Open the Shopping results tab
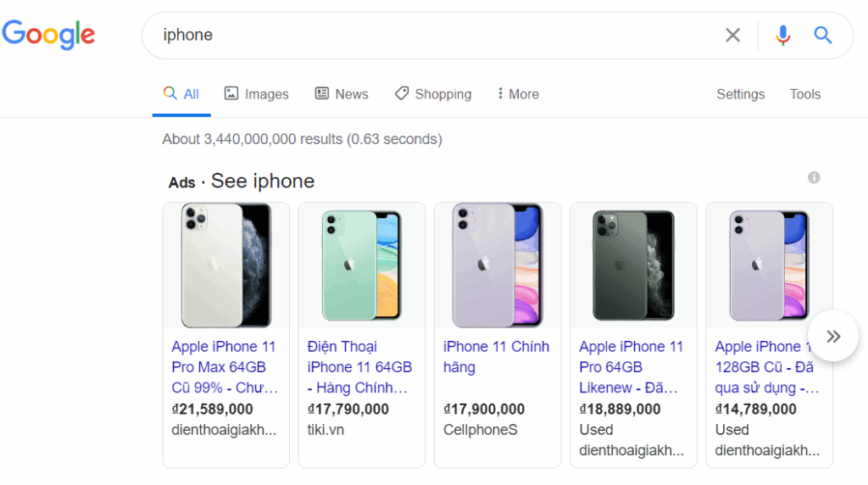868x485 pixels. [x=433, y=94]
